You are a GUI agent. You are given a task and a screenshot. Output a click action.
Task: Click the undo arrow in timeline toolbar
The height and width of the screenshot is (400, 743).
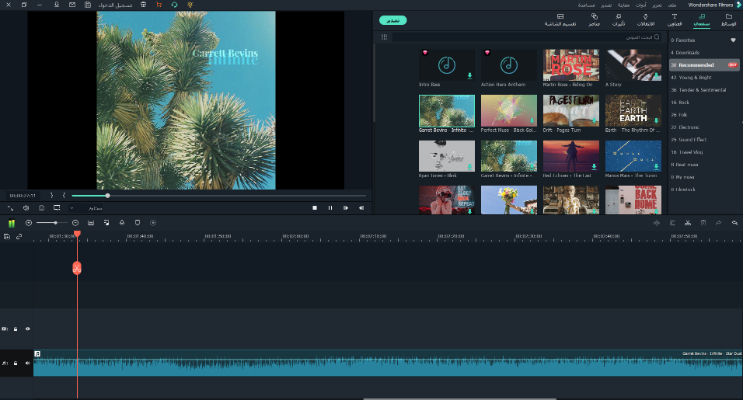click(735, 222)
